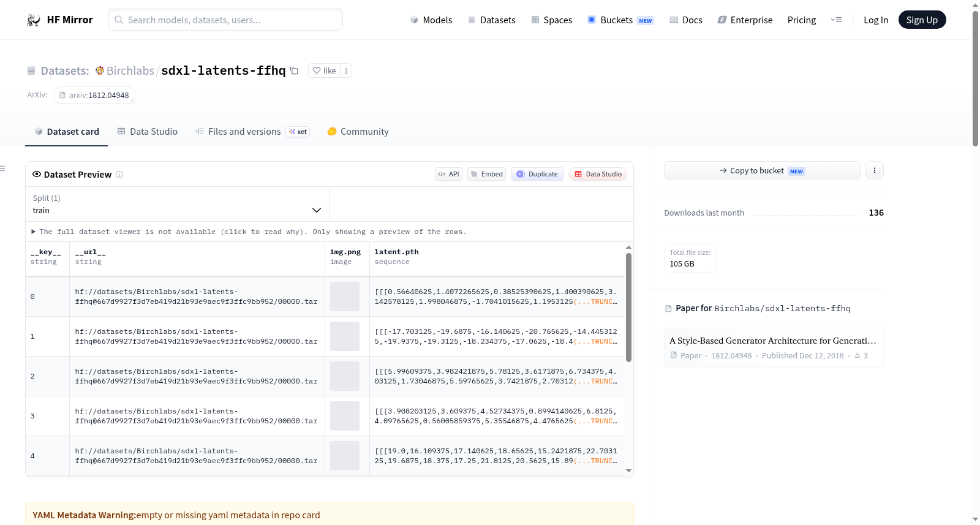Expand the full dataset viewer unavailable notice
The width and height of the screenshot is (980, 525).
point(249,232)
